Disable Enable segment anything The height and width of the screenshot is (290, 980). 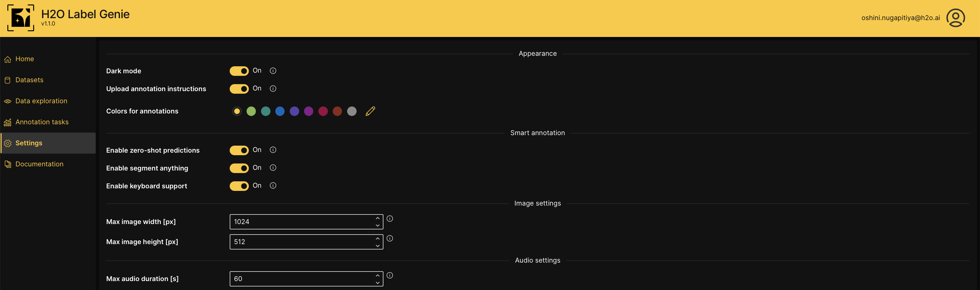(x=239, y=168)
